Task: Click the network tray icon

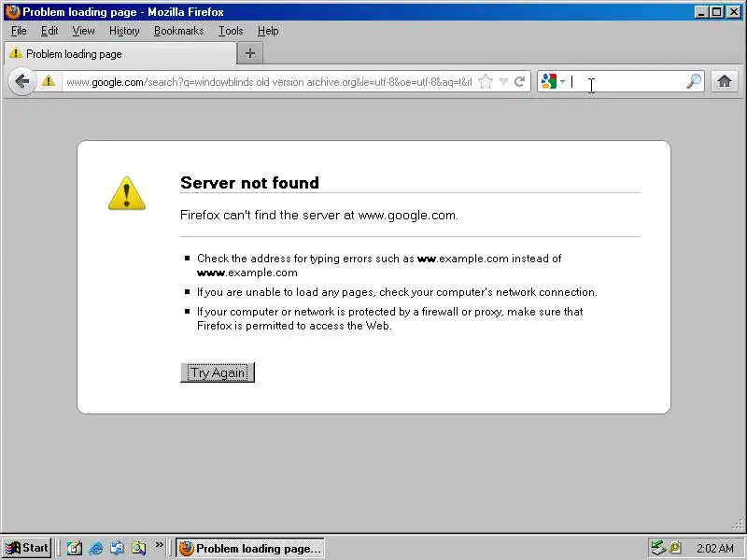Action: (658, 548)
